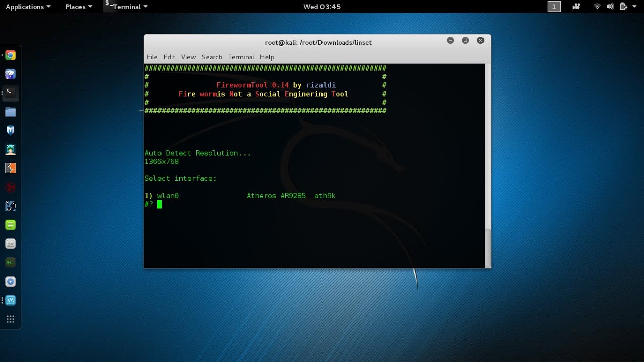Click 'Auto Detect Resolution...' line
This screenshot has height=362, width=644.
[198, 153]
